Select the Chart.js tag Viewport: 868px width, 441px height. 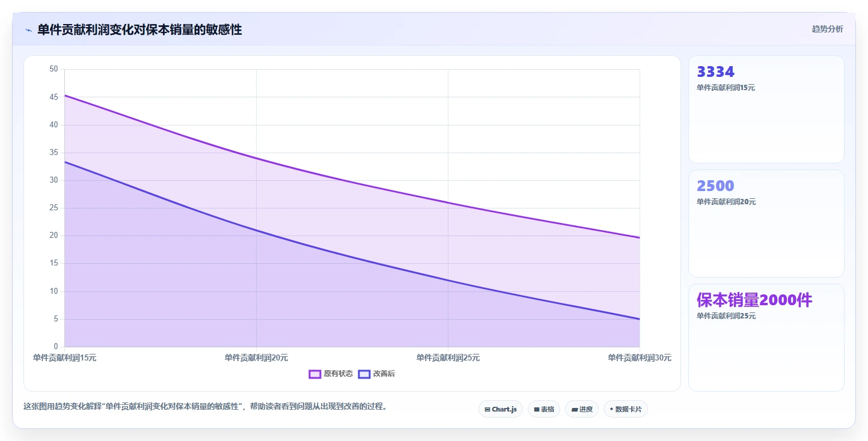click(x=501, y=409)
